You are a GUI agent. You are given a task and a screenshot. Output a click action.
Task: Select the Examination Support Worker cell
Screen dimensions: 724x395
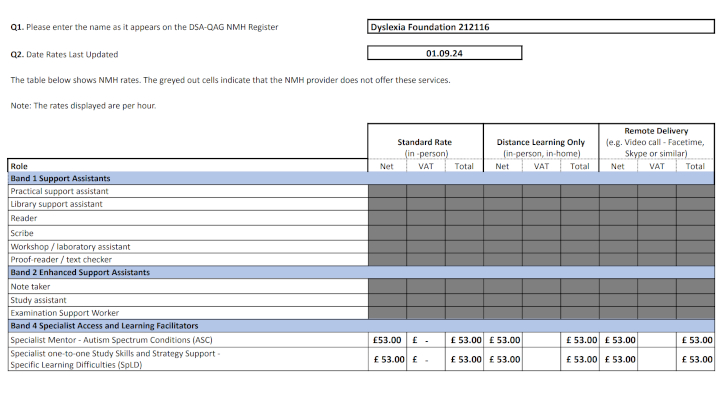[188, 313]
